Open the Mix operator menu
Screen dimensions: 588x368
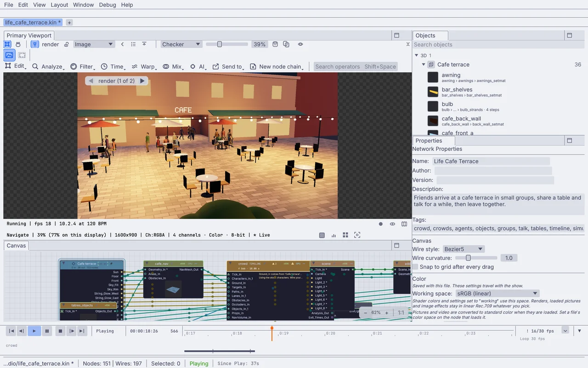[173, 67]
